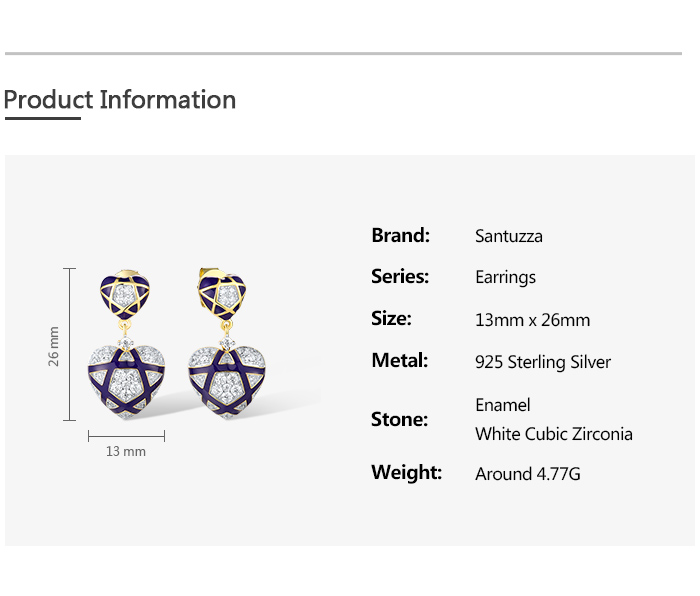The width and height of the screenshot is (700, 596).
Task: Click the left earring's small top heart
Action: 125,294
